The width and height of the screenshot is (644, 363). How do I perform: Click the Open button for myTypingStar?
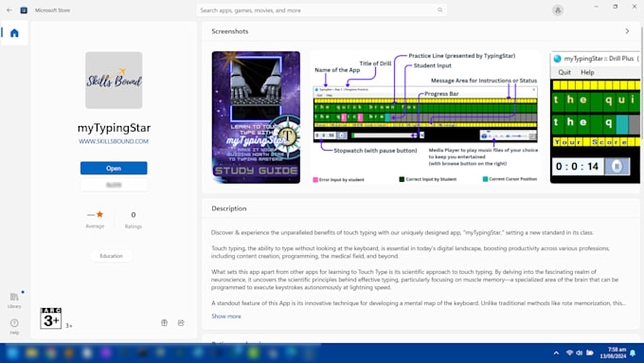[114, 168]
